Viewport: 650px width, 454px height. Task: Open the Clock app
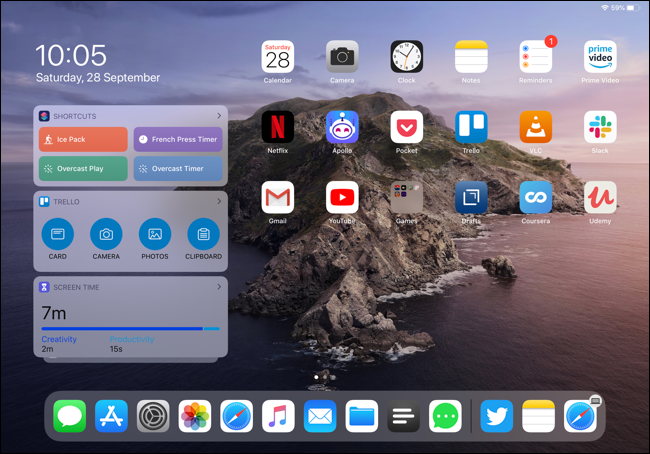coord(407,56)
